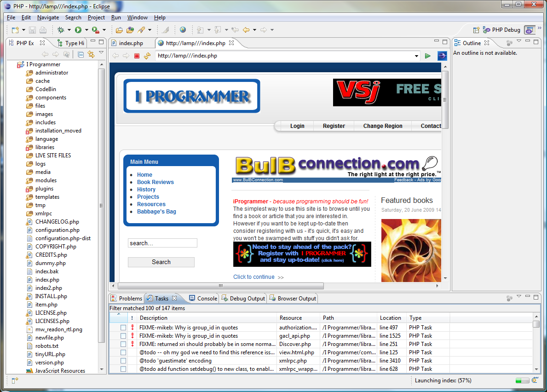The width and height of the screenshot is (547, 392).
Task: Switch to the Debug Output tab
Action: click(x=243, y=298)
